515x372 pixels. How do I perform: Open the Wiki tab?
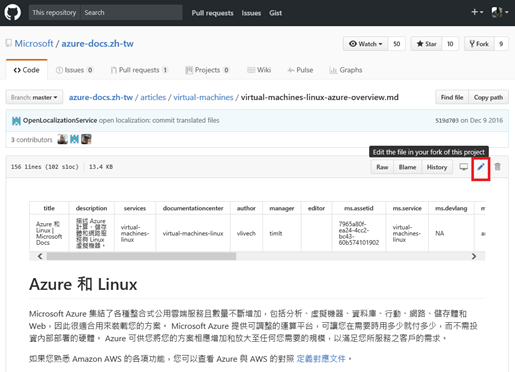pyautogui.click(x=259, y=70)
